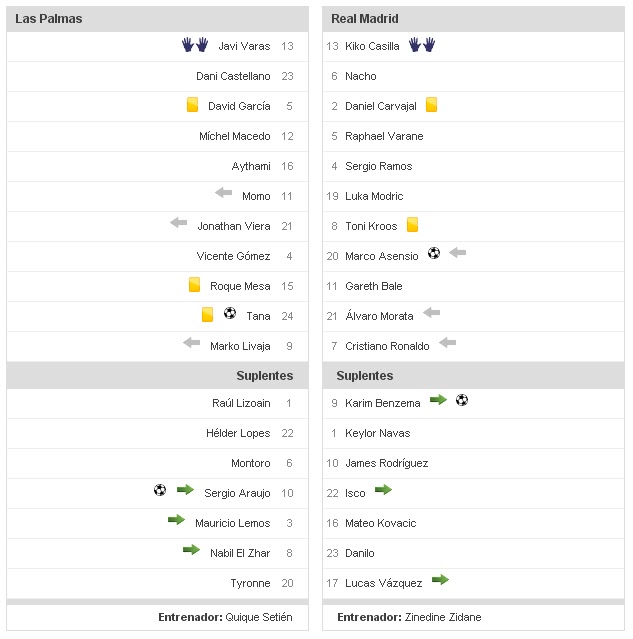633x639 pixels.
Task: Click the yellow card next to David García
Action: pos(193,105)
